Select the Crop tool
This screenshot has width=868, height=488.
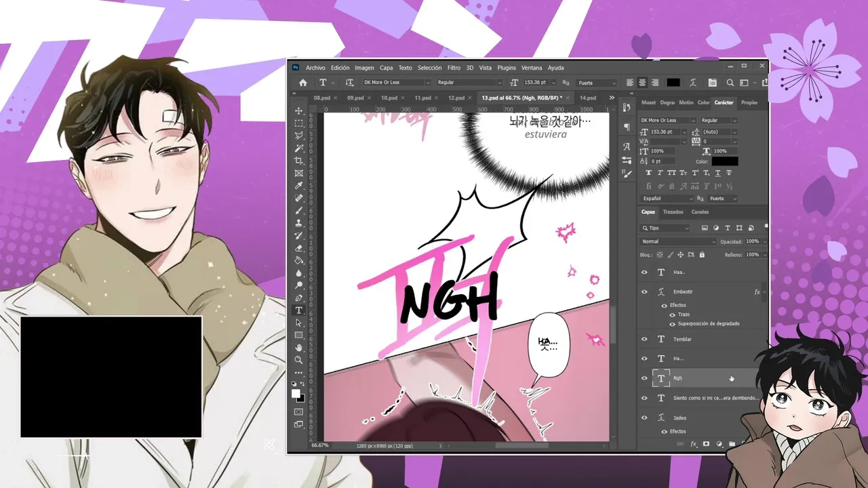tap(298, 161)
